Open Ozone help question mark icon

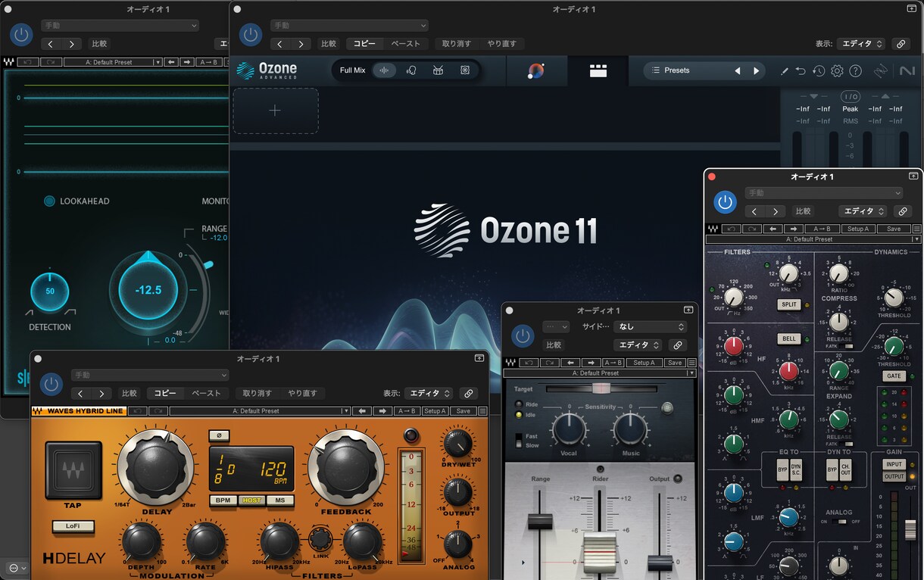click(x=855, y=71)
